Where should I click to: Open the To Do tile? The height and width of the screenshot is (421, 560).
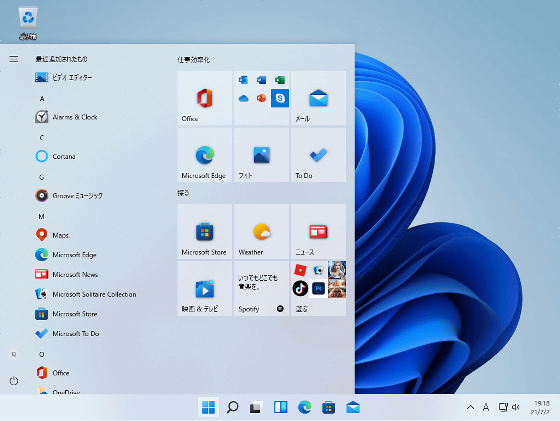click(x=318, y=155)
